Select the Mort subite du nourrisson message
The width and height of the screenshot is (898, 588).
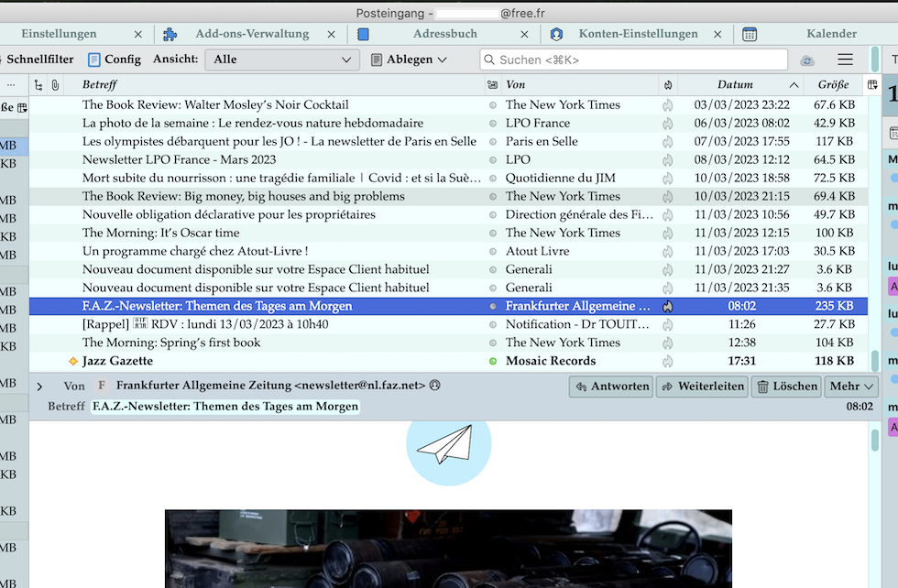(x=448, y=178)
